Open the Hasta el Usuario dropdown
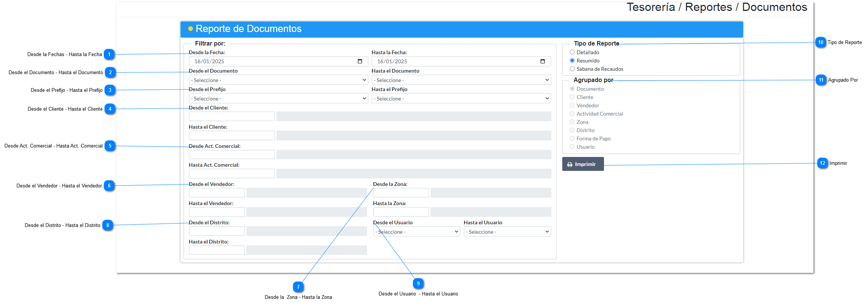Viewport: 868px width, 306px height. coord(507,231)
